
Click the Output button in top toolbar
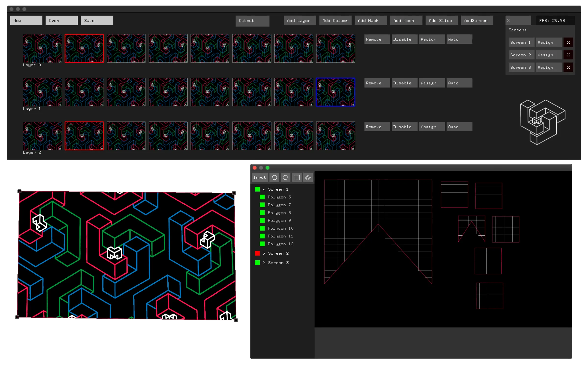252,21
